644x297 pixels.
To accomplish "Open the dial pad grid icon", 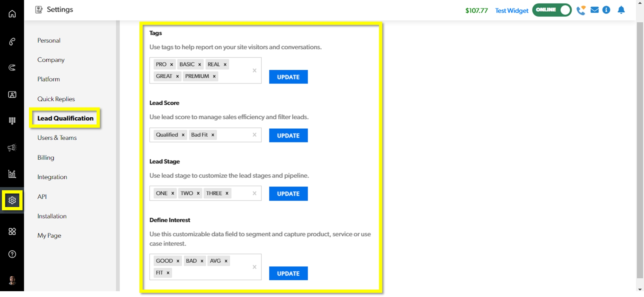I will click(x=12, y=121).
